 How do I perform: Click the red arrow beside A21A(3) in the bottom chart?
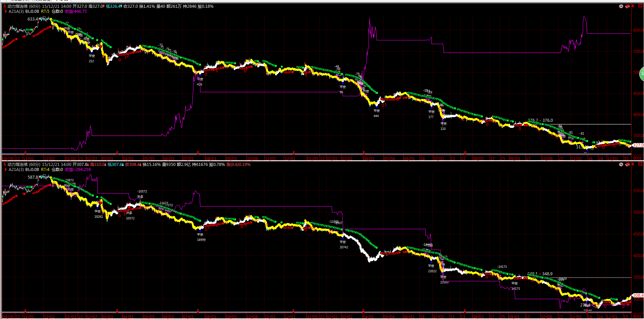(5, 170)
